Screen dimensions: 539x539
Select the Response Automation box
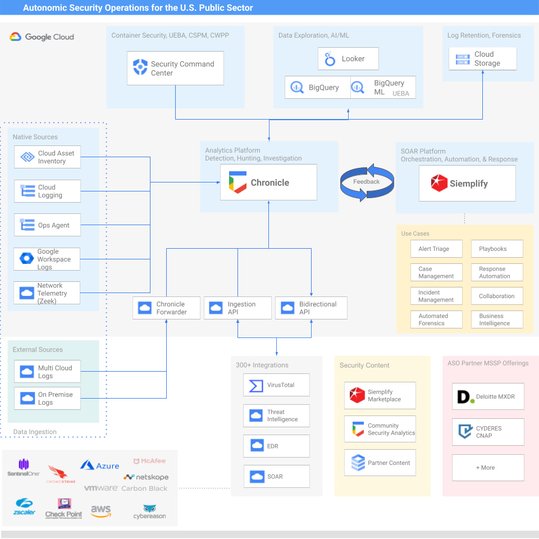(x=497, y=272)
